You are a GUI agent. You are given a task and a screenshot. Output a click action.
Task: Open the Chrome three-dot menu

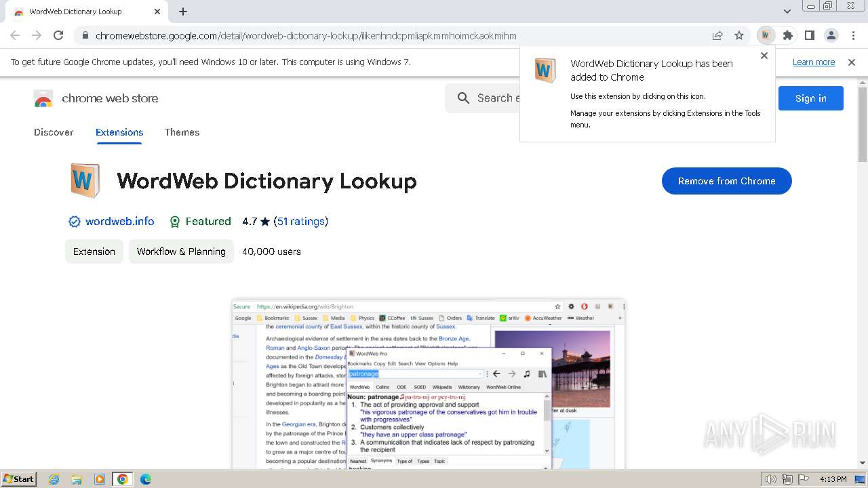(x=853, y=35)
